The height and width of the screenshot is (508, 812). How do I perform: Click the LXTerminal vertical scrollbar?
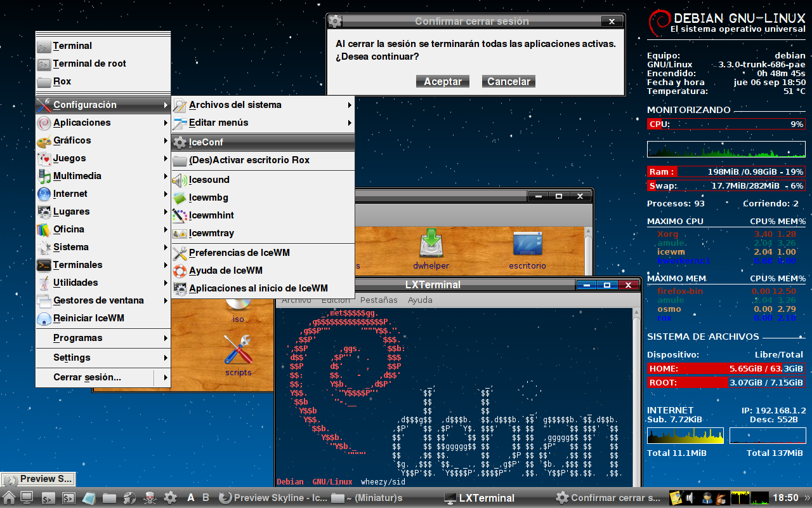637,397
